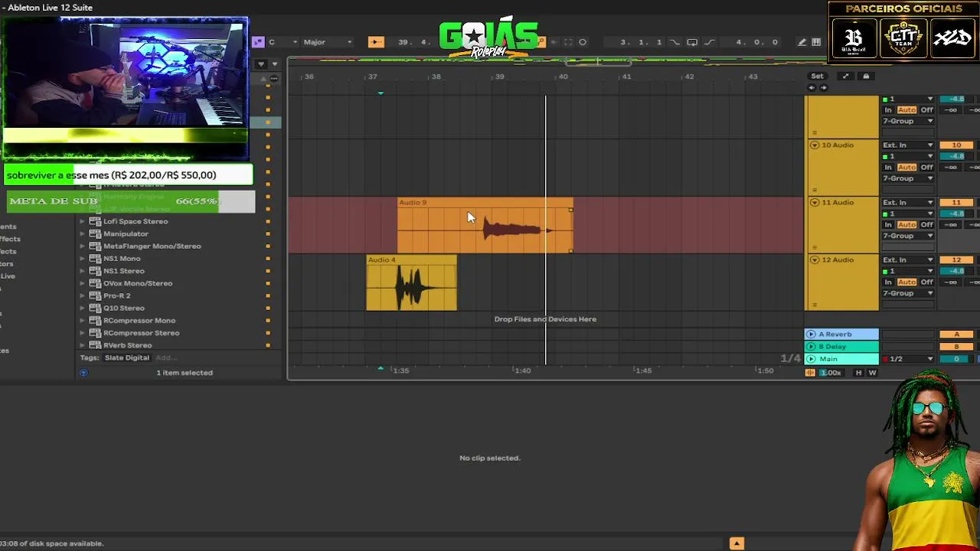Screen dimensions: 980x551
Task: Expand the NS1 Mono browser item
Action: 83,259
